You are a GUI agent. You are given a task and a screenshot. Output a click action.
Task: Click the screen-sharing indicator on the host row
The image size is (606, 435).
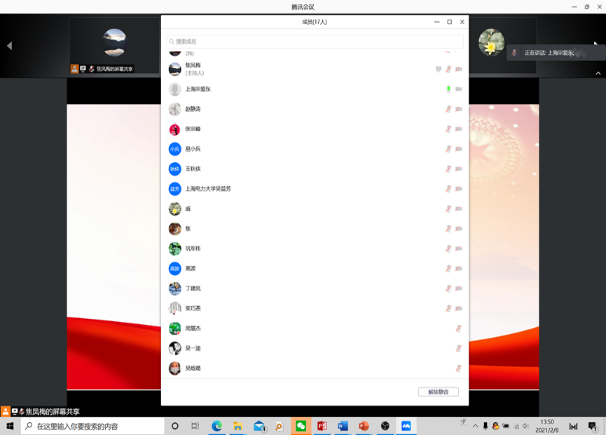(438, 69)
